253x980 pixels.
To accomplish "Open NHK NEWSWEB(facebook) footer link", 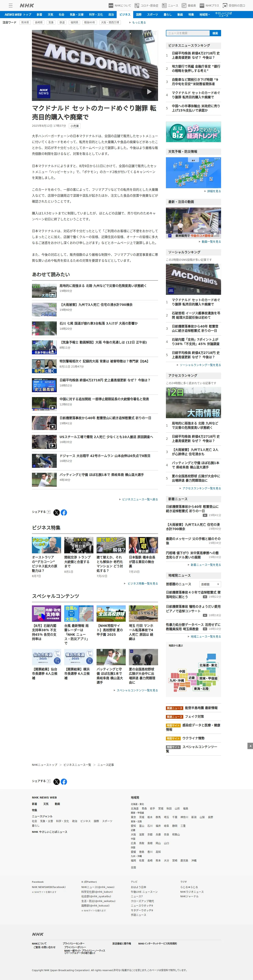I will tap(49, 887).
